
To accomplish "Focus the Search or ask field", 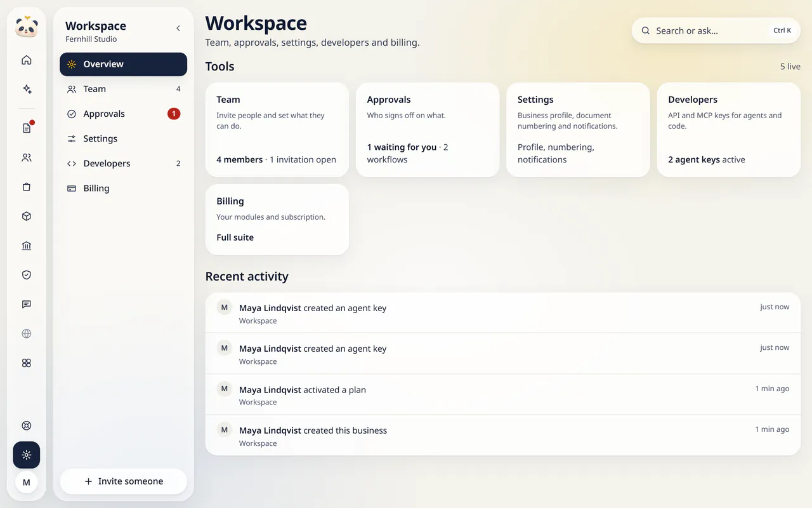I will click(x=716, y=30).
